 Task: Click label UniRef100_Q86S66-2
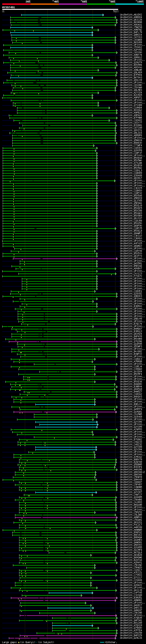(132, 472)
